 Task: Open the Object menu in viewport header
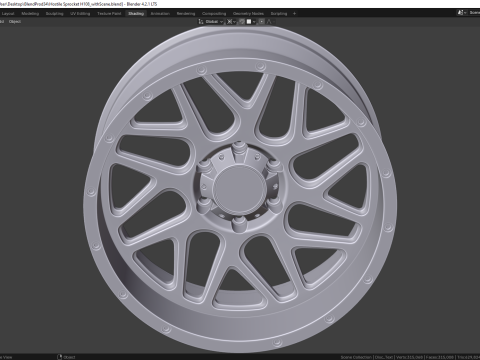(15, 22)
